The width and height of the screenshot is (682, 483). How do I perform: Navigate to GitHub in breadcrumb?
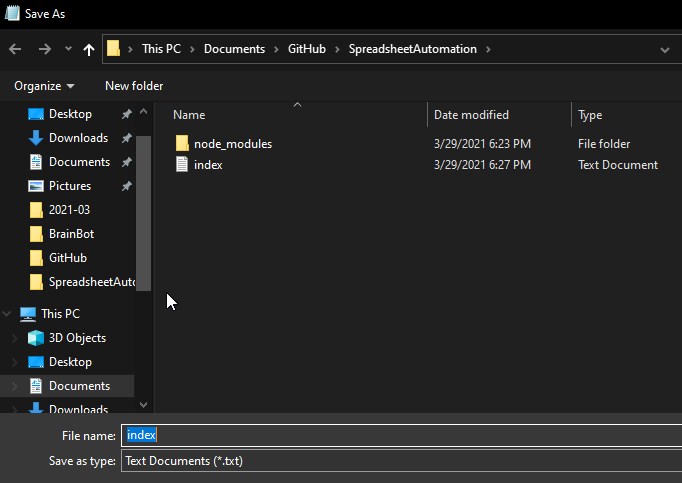pyautogui.click(x=307, y=49)
